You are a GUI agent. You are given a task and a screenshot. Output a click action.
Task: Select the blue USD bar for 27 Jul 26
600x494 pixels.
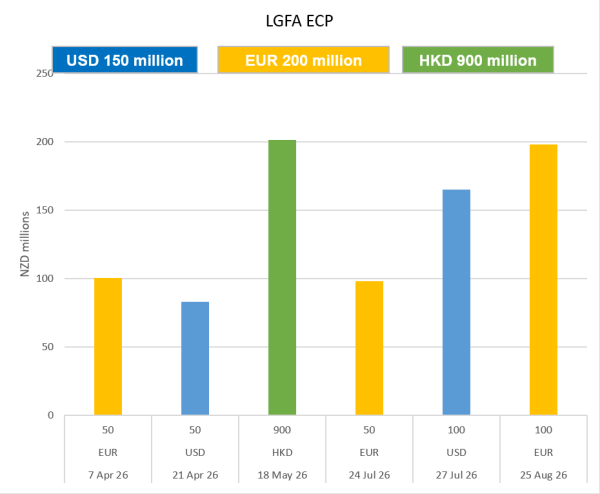click(456, 302)
